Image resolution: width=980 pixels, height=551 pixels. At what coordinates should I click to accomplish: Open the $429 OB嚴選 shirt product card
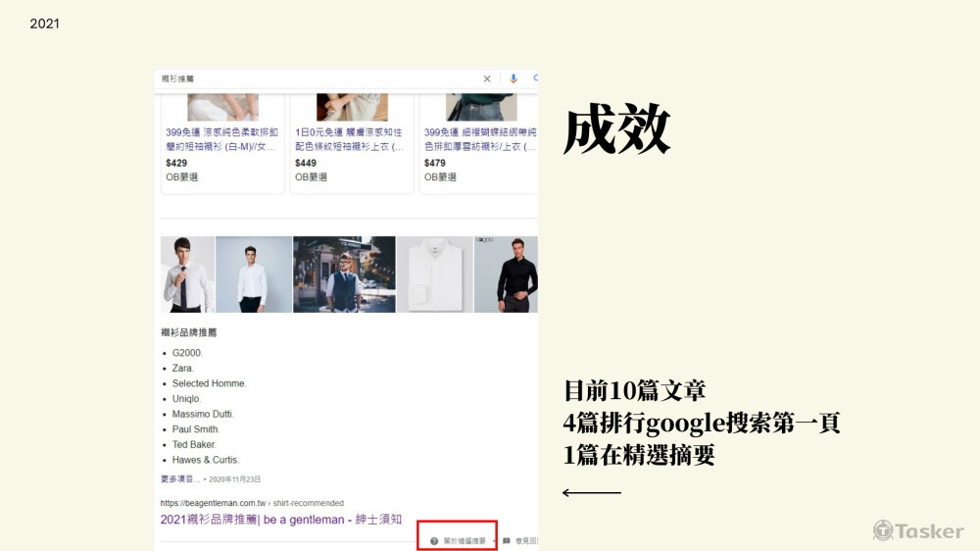pyautogui.click(x=222, y=144)
